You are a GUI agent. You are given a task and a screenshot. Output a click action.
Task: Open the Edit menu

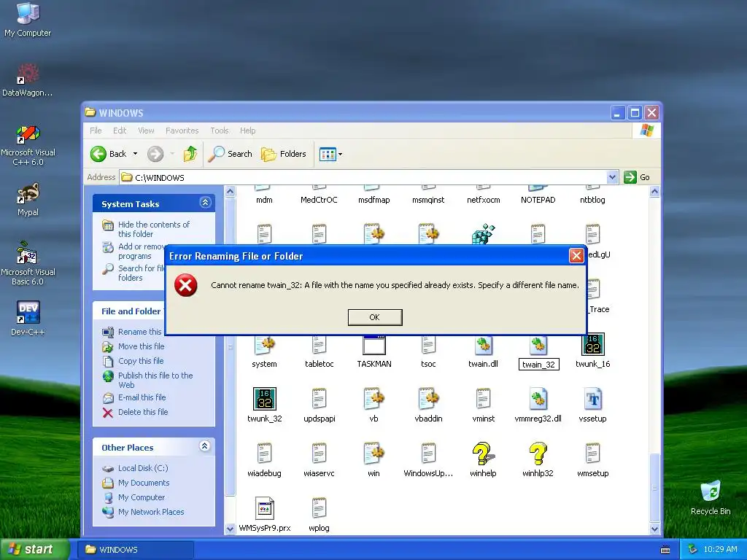(120, 131)
